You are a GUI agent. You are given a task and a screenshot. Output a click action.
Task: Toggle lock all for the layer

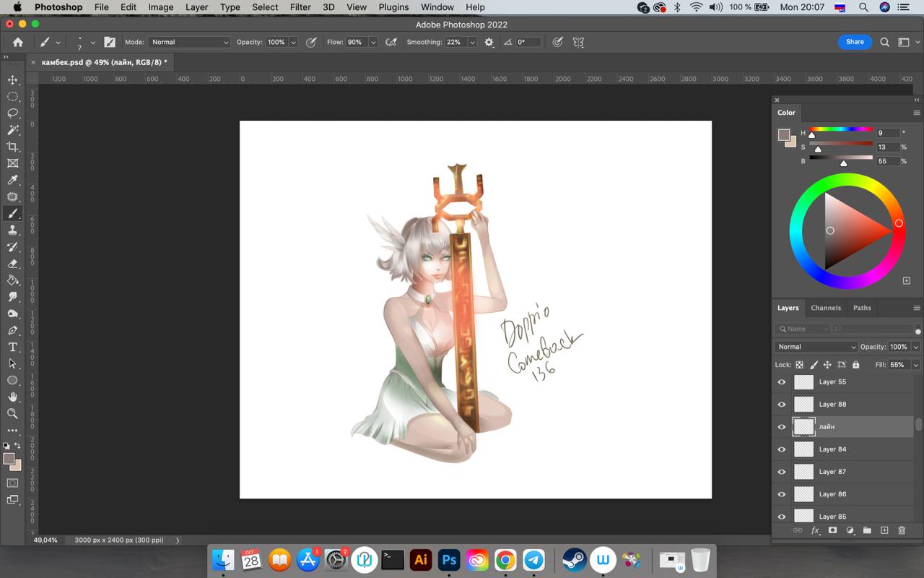(855, 365)
